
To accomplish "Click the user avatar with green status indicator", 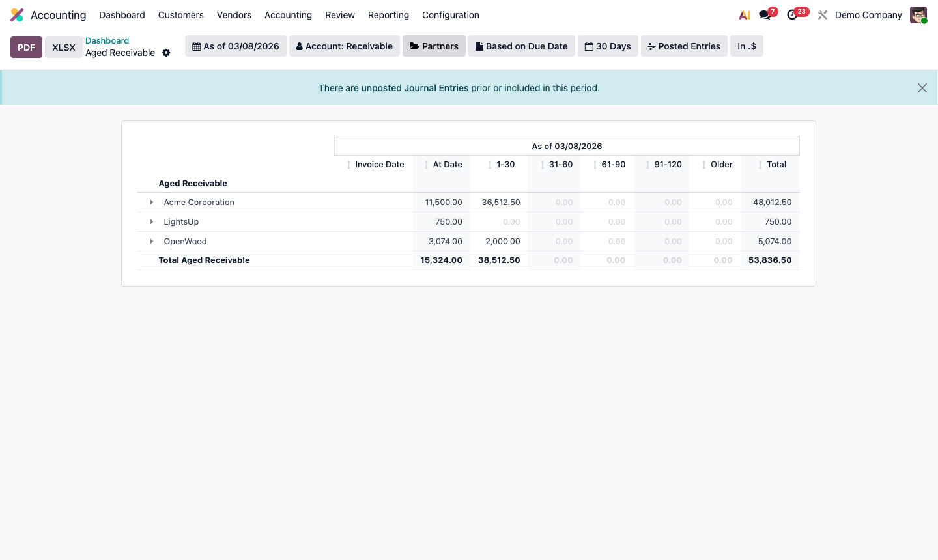I will 918,14.
